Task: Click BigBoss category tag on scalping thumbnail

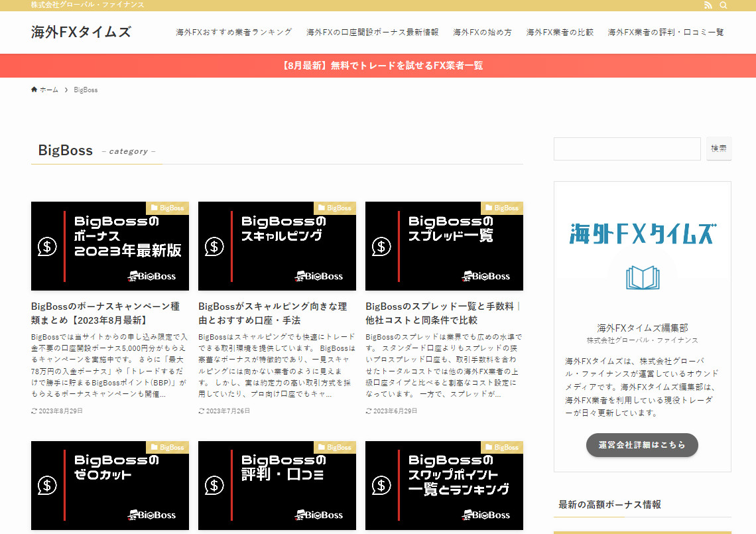Action: [x=335, y=208]
